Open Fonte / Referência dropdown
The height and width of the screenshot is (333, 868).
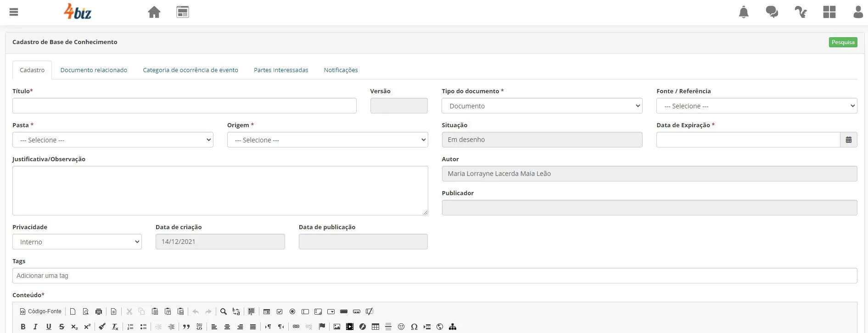click(x=756, y=106)
